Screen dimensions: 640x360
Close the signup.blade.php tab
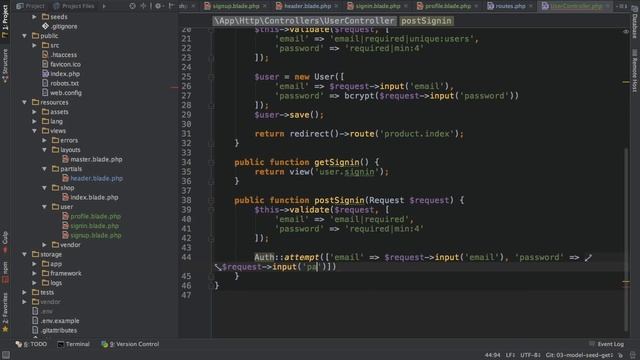[264, 6]
